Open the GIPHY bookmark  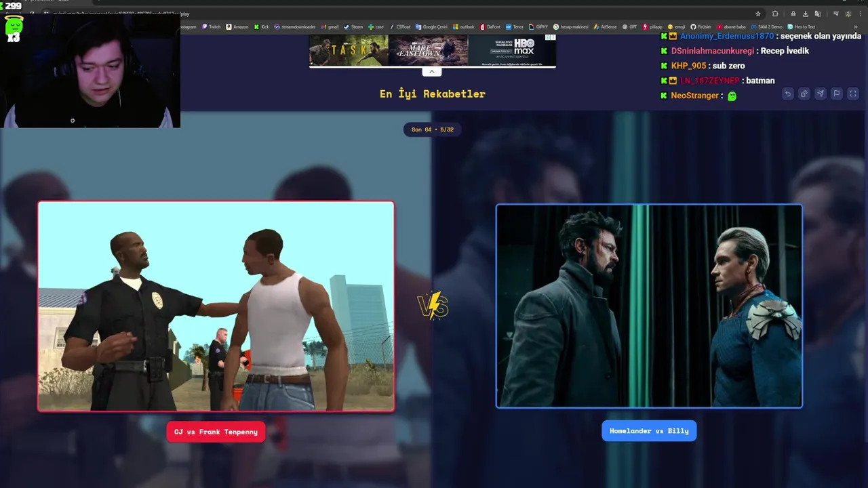[538, 27]
